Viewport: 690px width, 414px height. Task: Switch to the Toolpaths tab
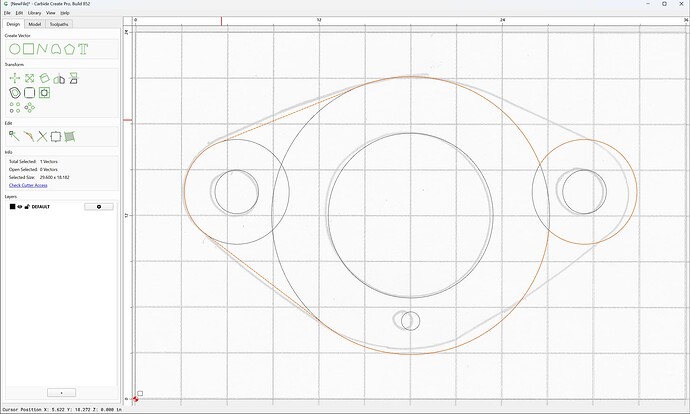pyautogui.click(x=59, y=24)
